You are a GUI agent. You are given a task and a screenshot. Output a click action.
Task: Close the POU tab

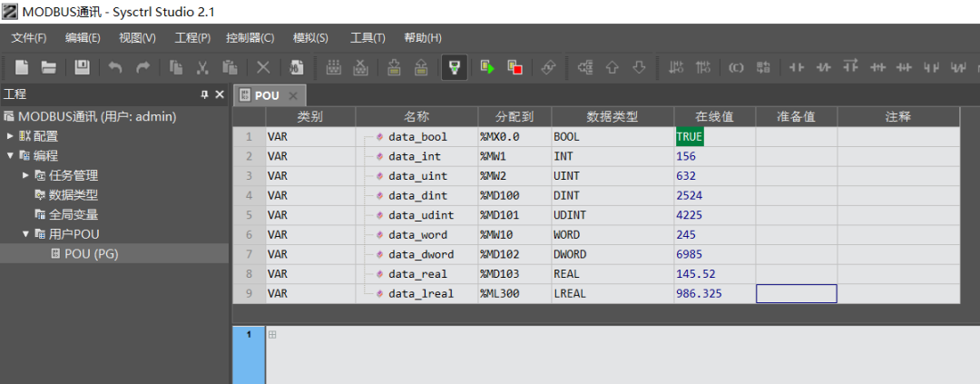pos(293,96)
